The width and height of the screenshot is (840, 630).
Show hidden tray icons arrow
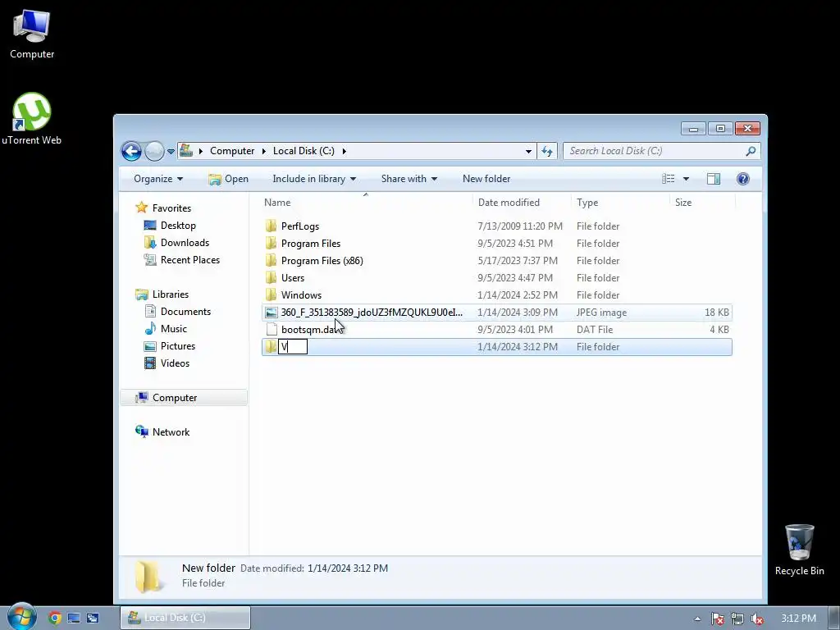pyautogui.click(x=697, y=619)
